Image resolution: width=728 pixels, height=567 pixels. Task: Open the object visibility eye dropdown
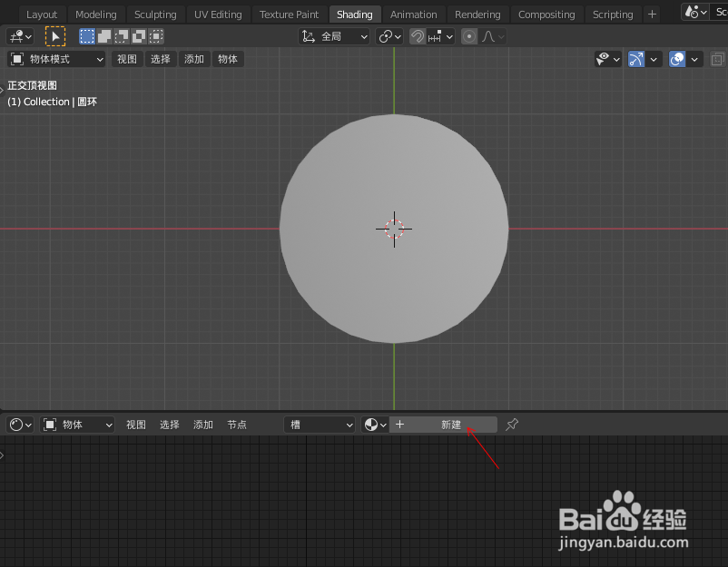click(x=608, y=59)
